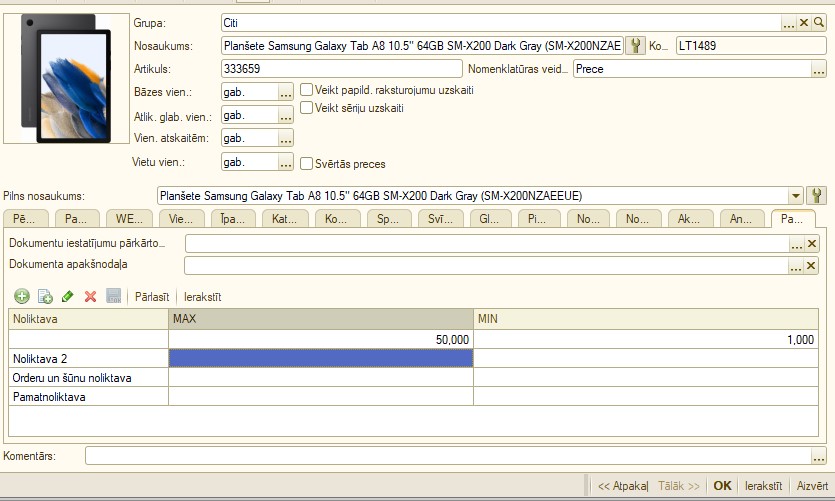Click the Artikuls input field

click(340, 69)
